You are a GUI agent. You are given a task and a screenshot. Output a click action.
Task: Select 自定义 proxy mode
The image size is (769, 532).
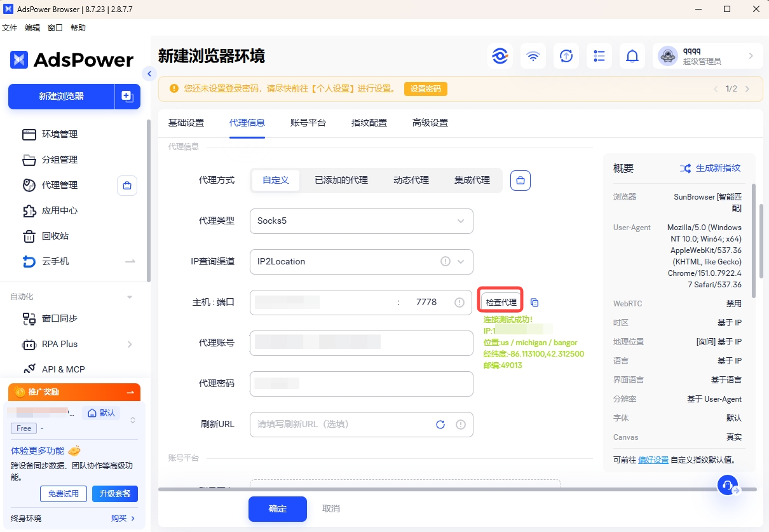pos(276,181)
